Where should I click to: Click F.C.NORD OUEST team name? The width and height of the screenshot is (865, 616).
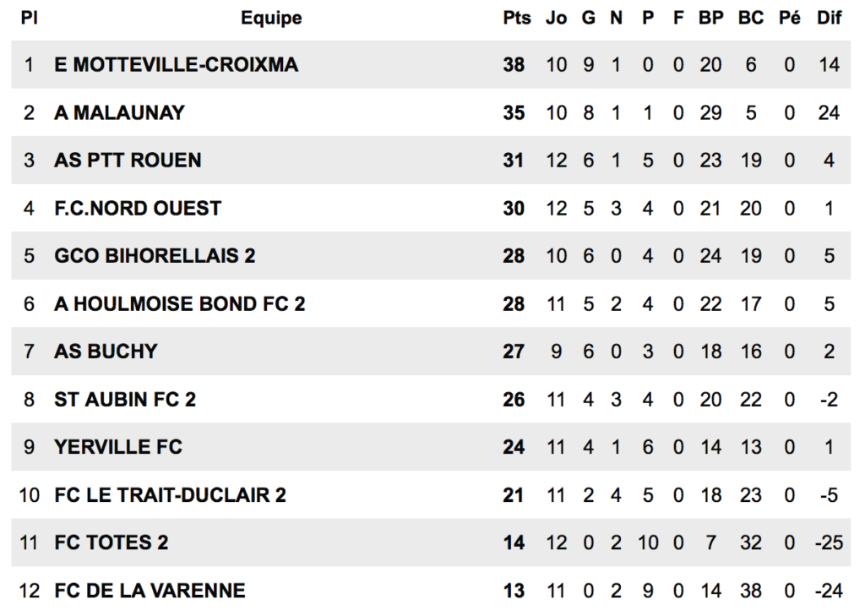click(x=138, y=208)
